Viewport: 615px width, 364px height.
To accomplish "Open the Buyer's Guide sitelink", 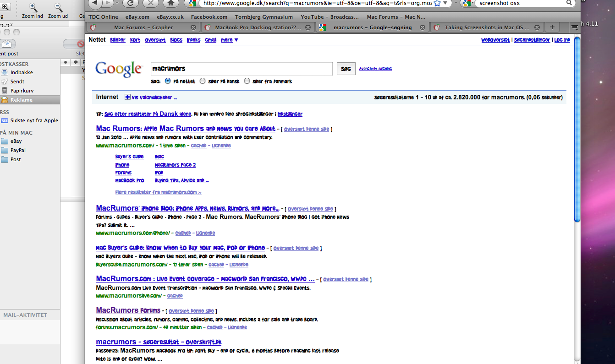I will pyautogui.click(x=129, y=157).
